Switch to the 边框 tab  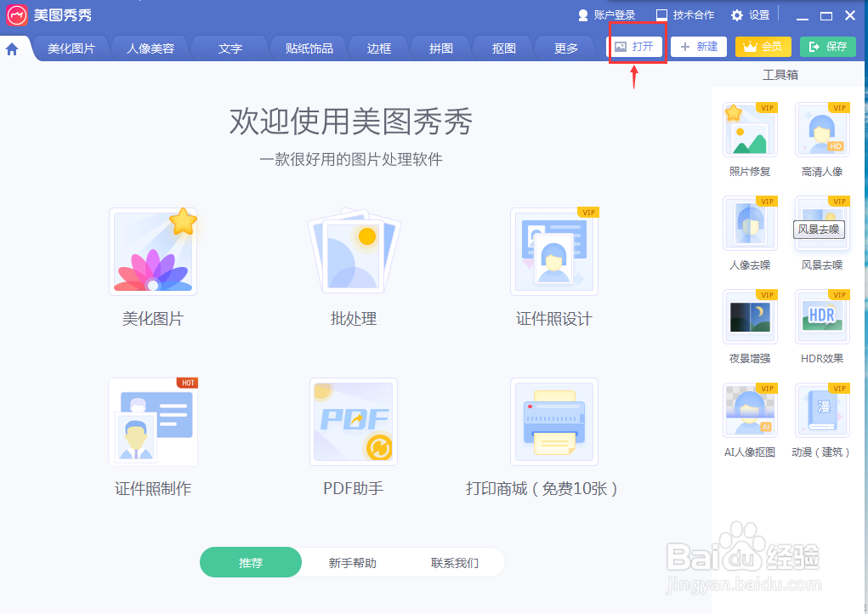(379, 48)
